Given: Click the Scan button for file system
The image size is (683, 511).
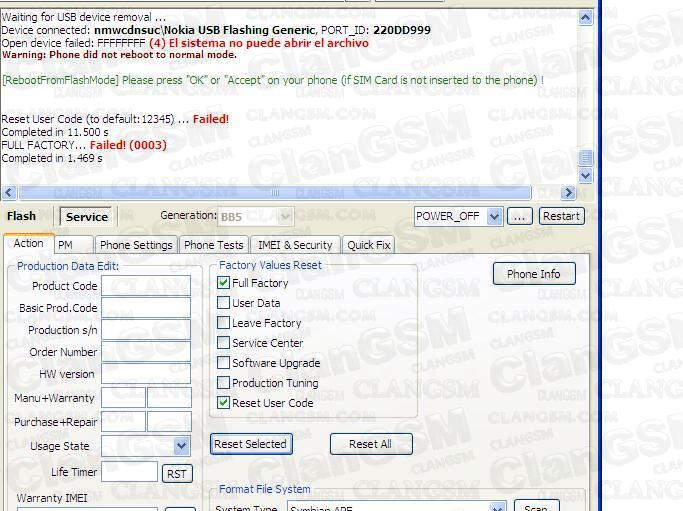Looking at the screenshot, I should click(x=536, y=507).
